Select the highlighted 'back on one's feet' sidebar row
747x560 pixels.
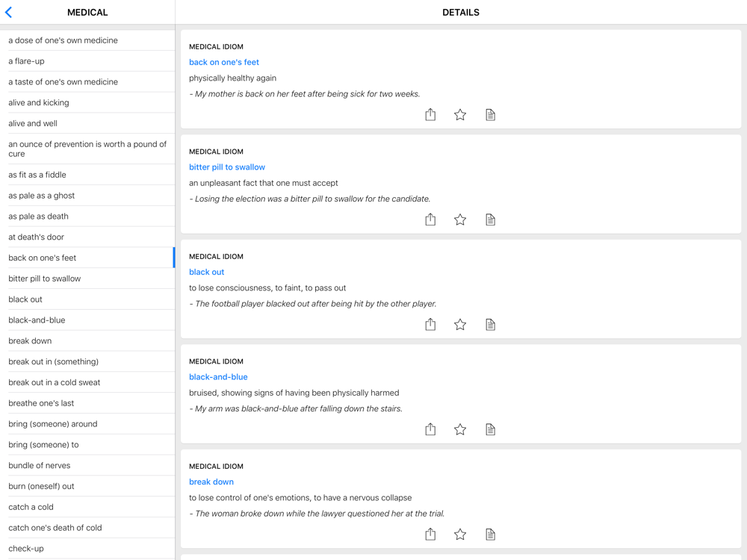[87, 258]
